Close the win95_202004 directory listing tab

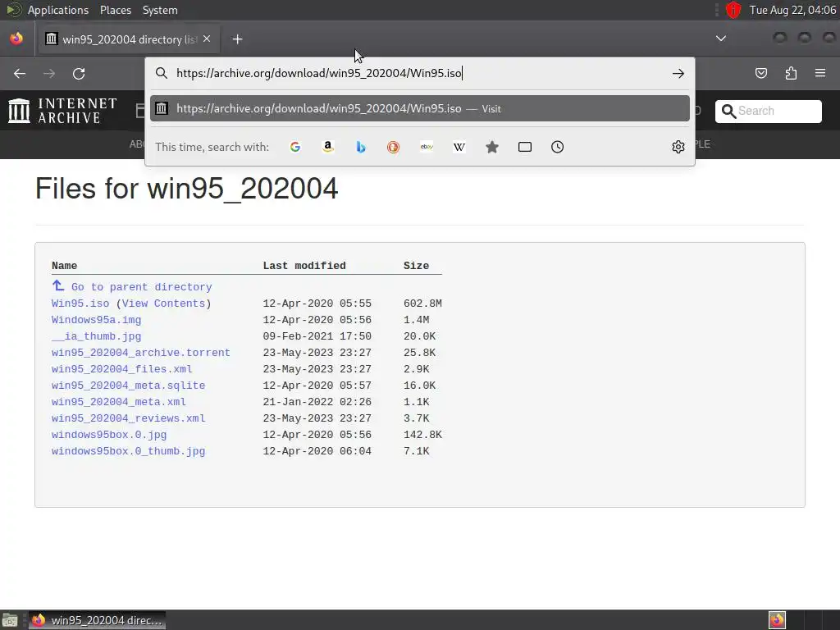tap(207, 39)
